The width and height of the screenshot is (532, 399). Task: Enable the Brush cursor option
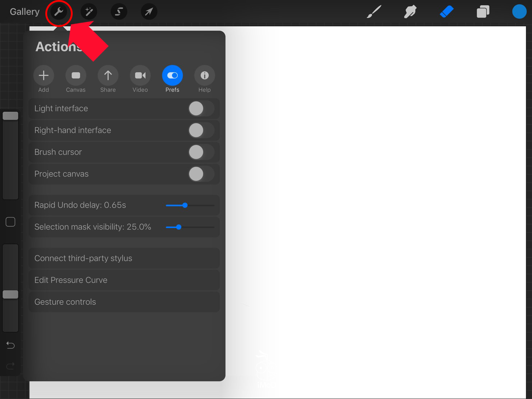coord(201,152)
